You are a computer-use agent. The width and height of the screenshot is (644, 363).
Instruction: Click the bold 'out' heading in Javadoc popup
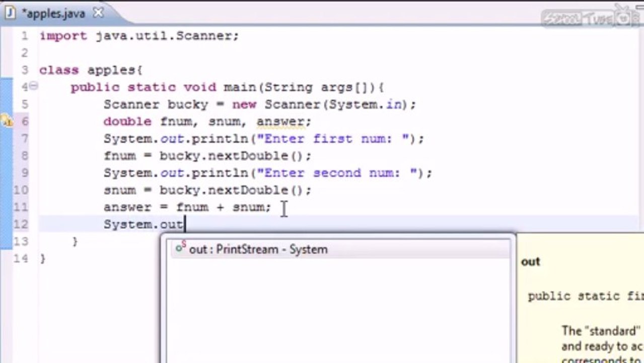(531, 262)
